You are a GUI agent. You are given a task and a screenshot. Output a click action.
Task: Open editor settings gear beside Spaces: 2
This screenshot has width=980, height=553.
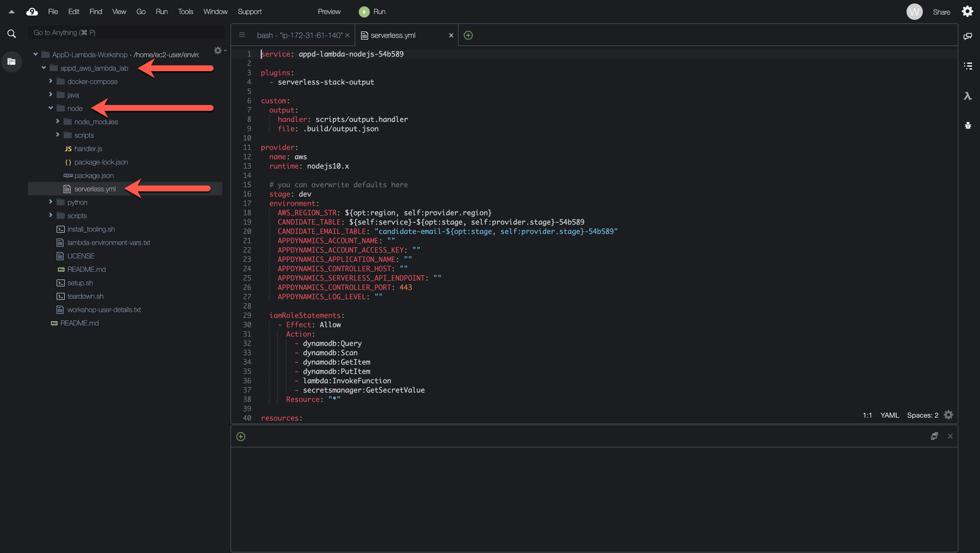[949, 415]
